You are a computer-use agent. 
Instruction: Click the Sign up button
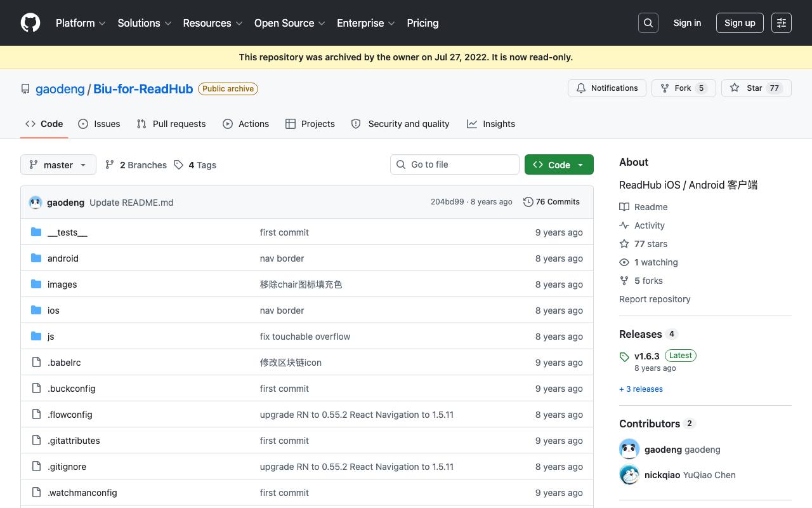(740, 23)
